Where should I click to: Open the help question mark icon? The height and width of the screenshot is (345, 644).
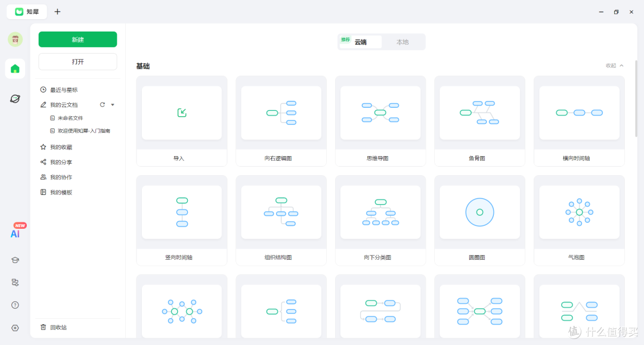point(15,305)
